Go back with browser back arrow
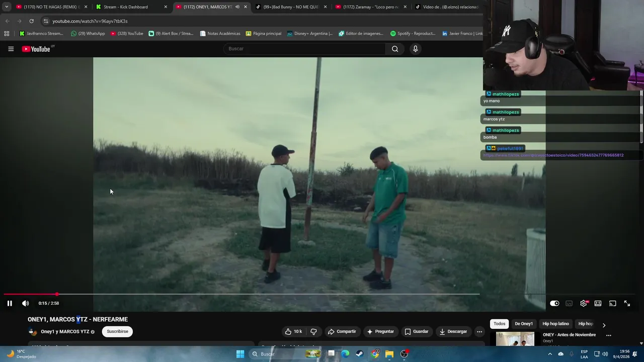 pos(7,21)
